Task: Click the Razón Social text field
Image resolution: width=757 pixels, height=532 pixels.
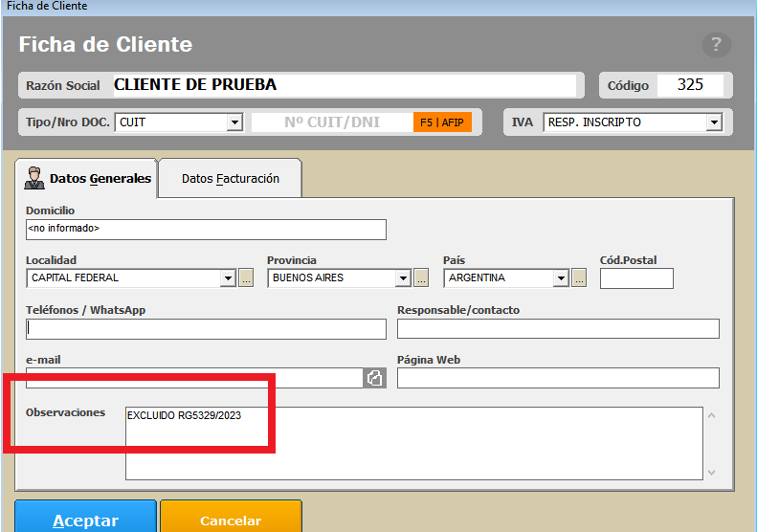Action: (345, 85)
